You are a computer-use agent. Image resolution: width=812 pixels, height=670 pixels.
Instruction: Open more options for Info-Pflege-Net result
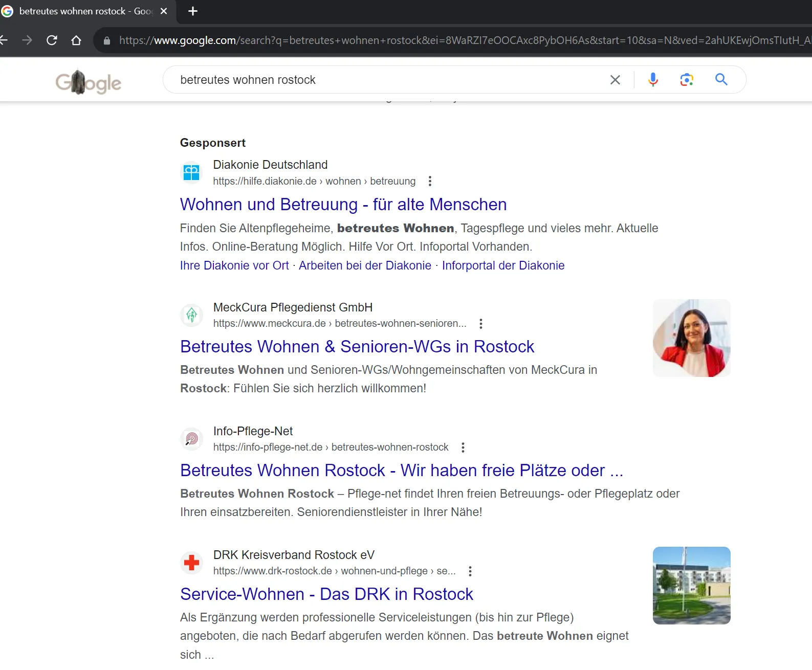pyautogui.click(x=463, y=448)
